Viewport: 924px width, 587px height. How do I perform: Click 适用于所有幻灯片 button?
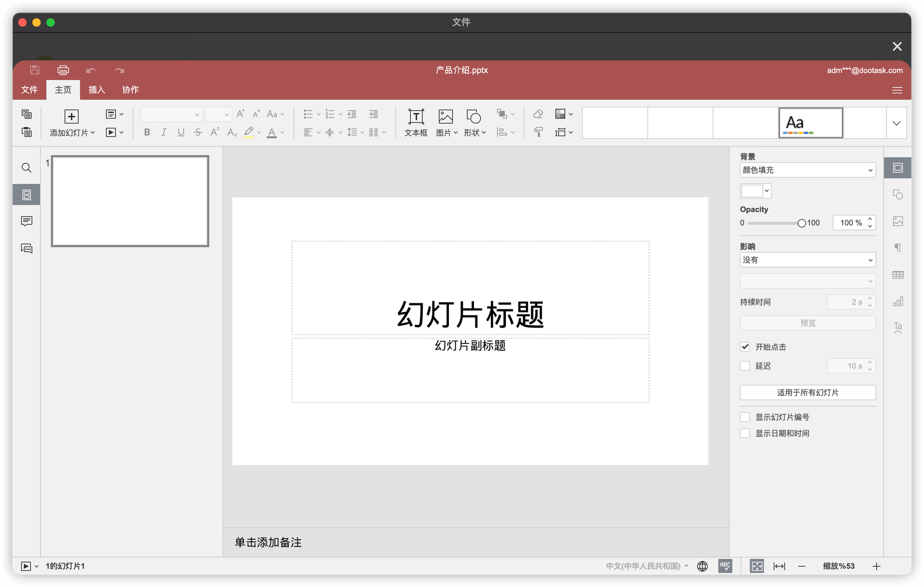click(x=808, y=393)
